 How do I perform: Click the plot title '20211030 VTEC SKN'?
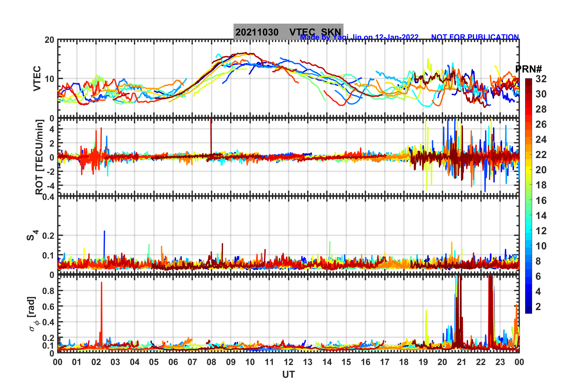[x=288, y=32]
